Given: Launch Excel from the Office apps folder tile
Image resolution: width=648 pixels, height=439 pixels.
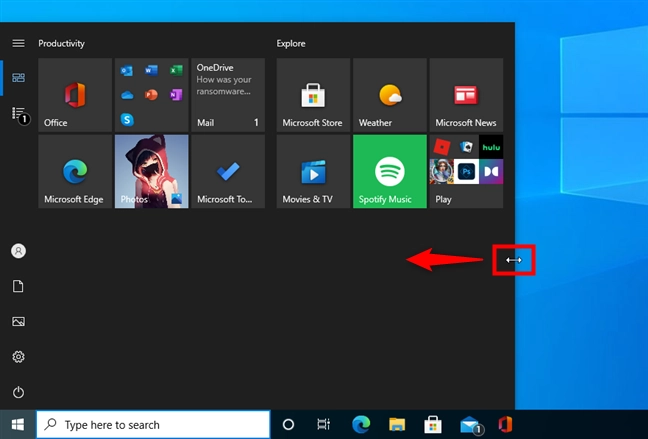Looking at the screenshot, I should click(x=176, y=71).
